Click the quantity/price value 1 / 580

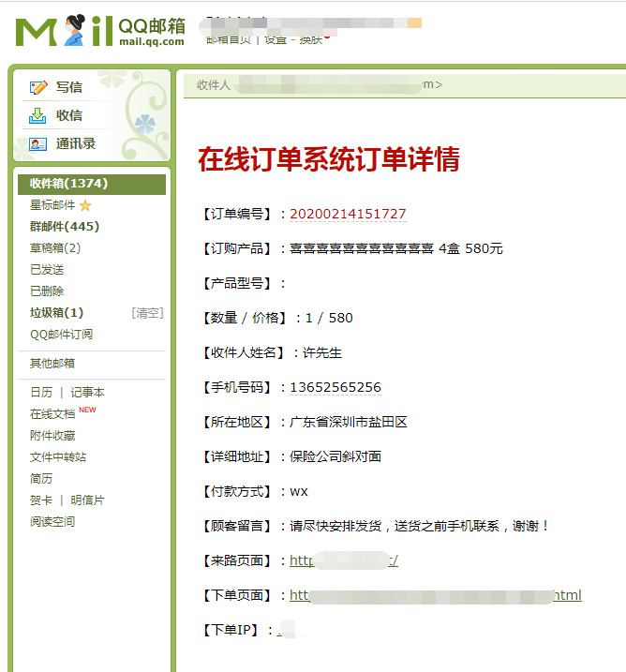(x=329, y=318)
